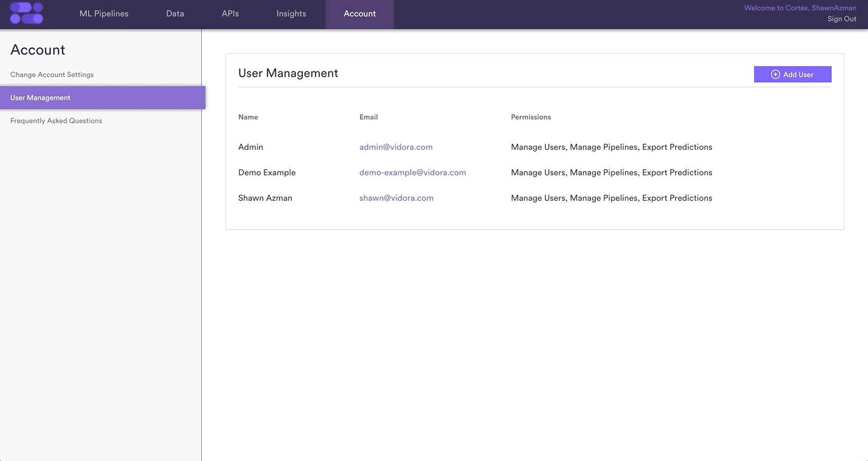The height and width of the screenshot is (461, 868).
Task: Select User Management in the sidebar
Action: click(41, 98)
